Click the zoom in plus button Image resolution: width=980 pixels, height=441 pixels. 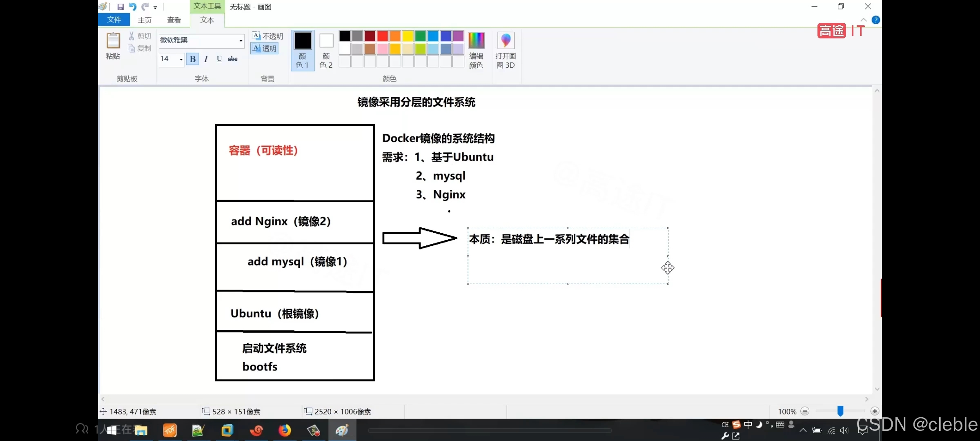pos(875,411)
